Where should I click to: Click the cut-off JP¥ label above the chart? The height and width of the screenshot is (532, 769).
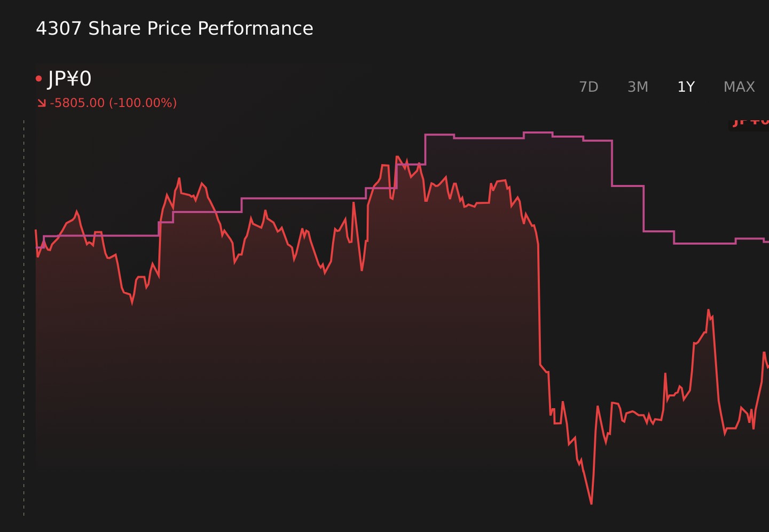[x=750, y=123]
